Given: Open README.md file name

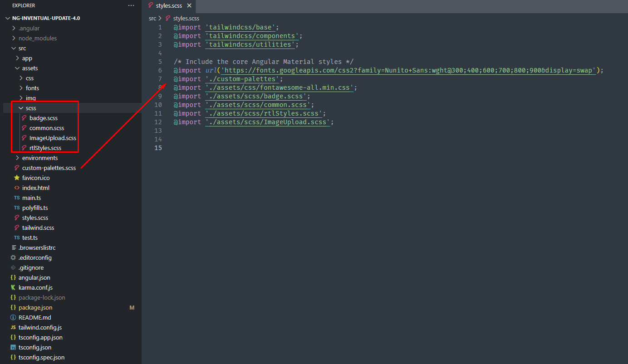Looking at the screenshot, I should (35, 317).
